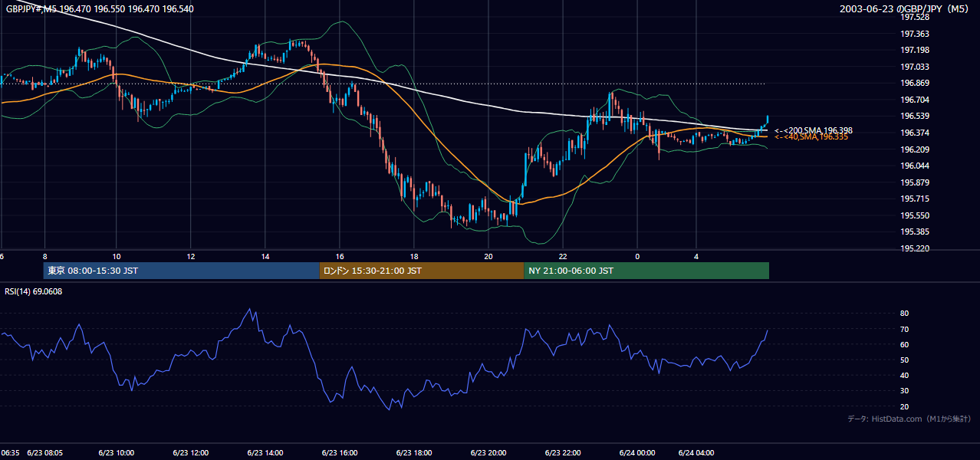Click the 6/24 04:00 bottom time label
Viewport: 980px width, 460px height.
tap(697, 452)
